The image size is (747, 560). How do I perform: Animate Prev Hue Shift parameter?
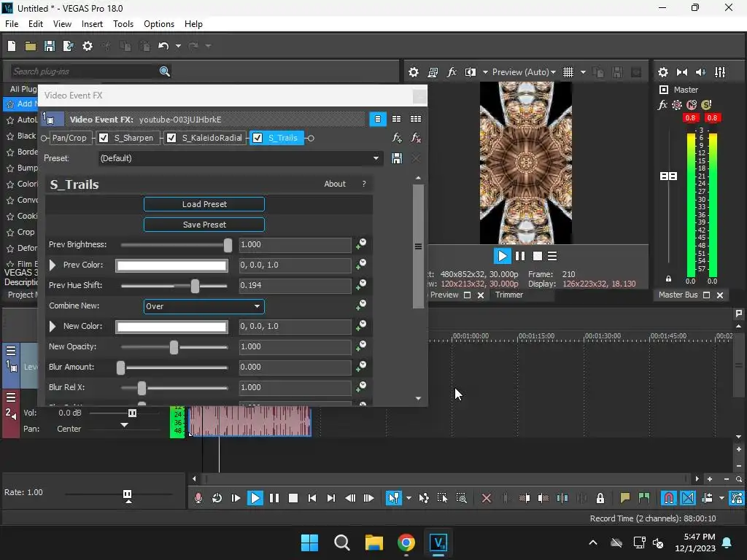click(x=361, y=285)
